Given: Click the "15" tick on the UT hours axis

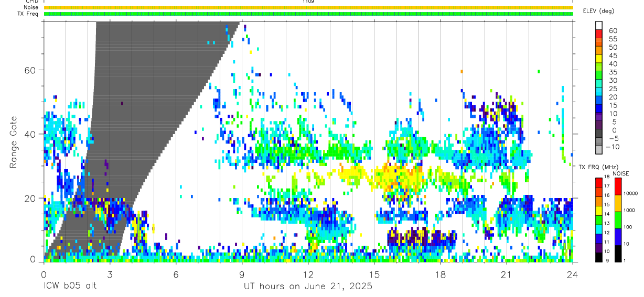Looking at the screenshot, I should coord(374,274).
